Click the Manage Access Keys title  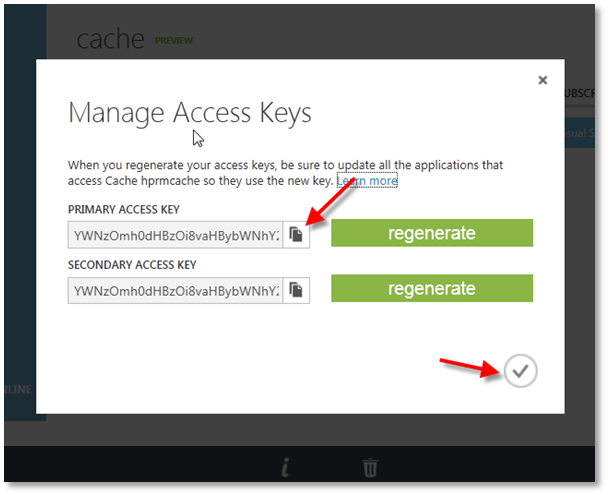point(190,113)
